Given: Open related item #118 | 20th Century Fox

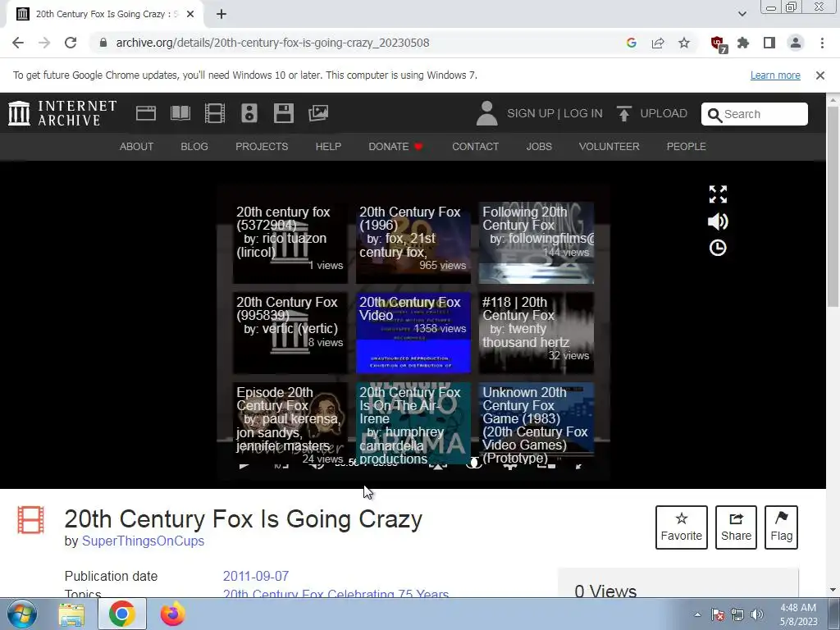Looking at the screenshot, I should tap(536, 333).
